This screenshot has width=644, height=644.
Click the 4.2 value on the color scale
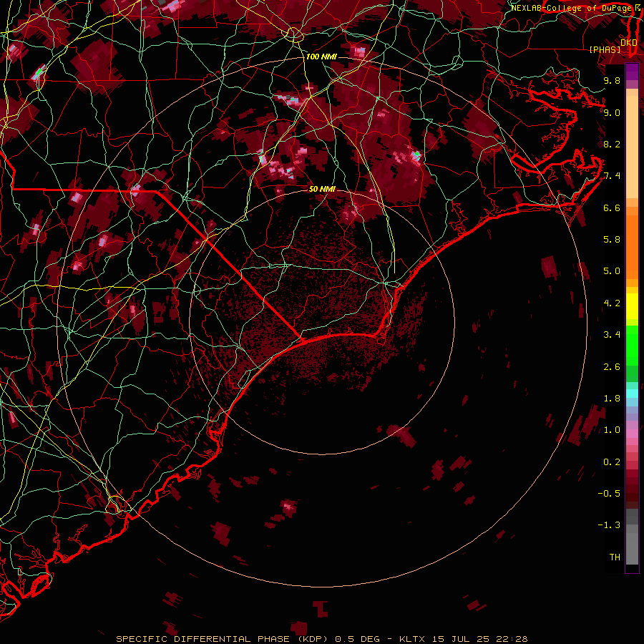click(612, 303)
